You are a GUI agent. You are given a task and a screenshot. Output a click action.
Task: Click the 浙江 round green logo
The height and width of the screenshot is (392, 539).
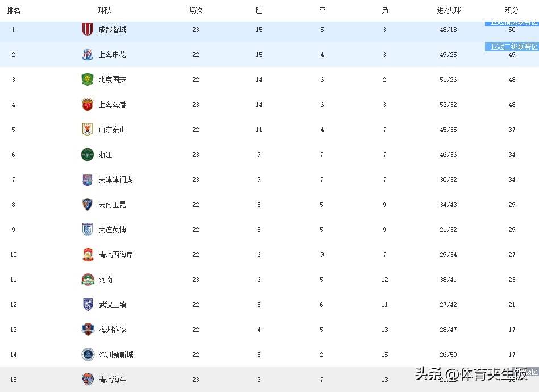click(x=88, y=155)
